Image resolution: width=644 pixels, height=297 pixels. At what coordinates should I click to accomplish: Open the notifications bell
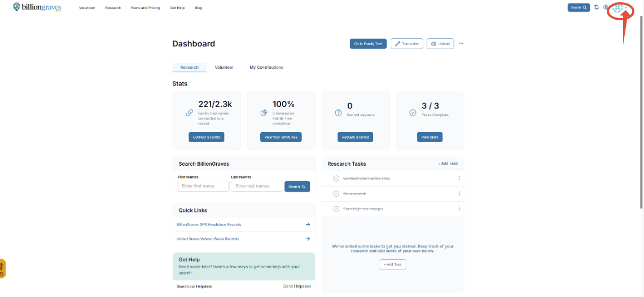(x=597, y=7)
